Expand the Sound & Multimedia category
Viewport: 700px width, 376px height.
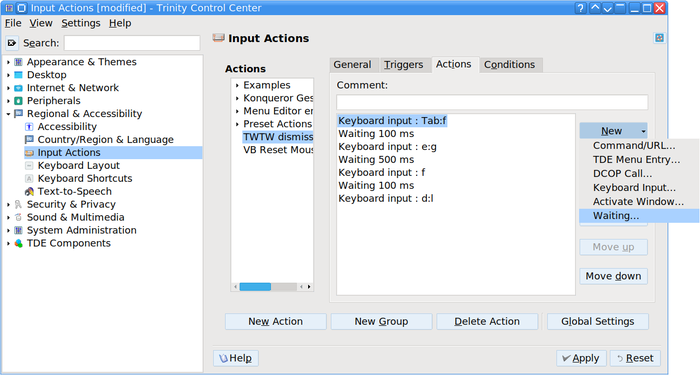tap(8, 217)
